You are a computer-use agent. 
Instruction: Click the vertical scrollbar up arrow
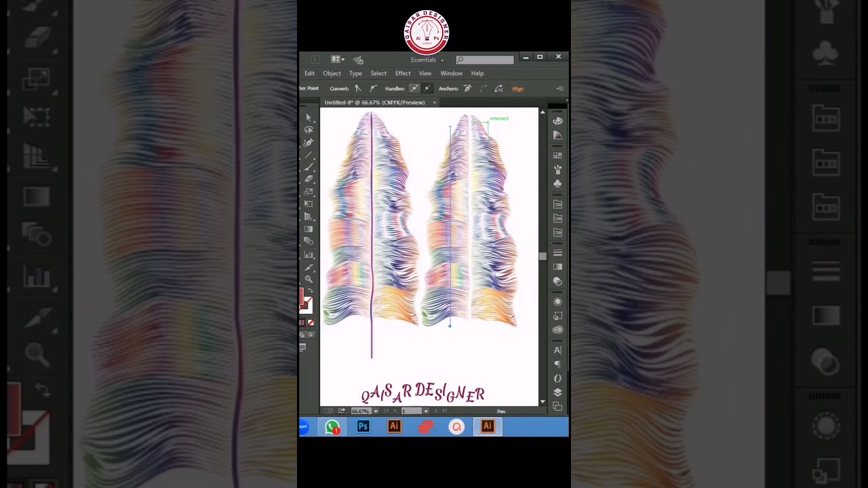[542, 112]
